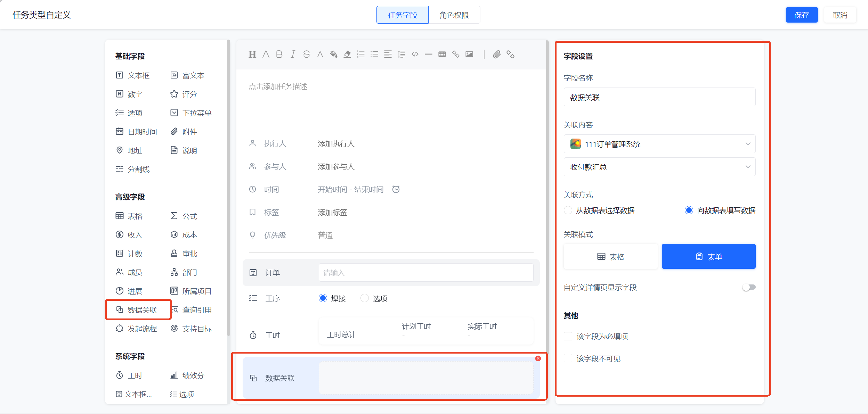Insert a table in the editor toolbar
Screen dimensions: 868x414
[442, 54]
